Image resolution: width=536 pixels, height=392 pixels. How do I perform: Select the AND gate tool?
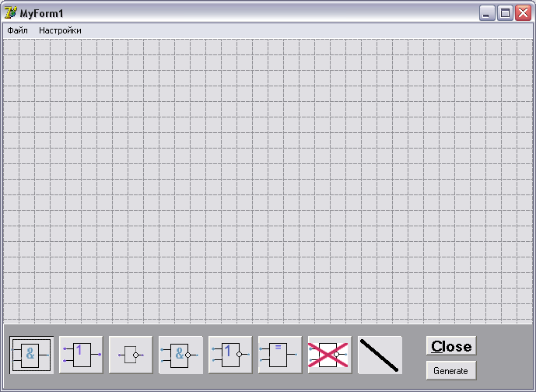tap(31, 355)
